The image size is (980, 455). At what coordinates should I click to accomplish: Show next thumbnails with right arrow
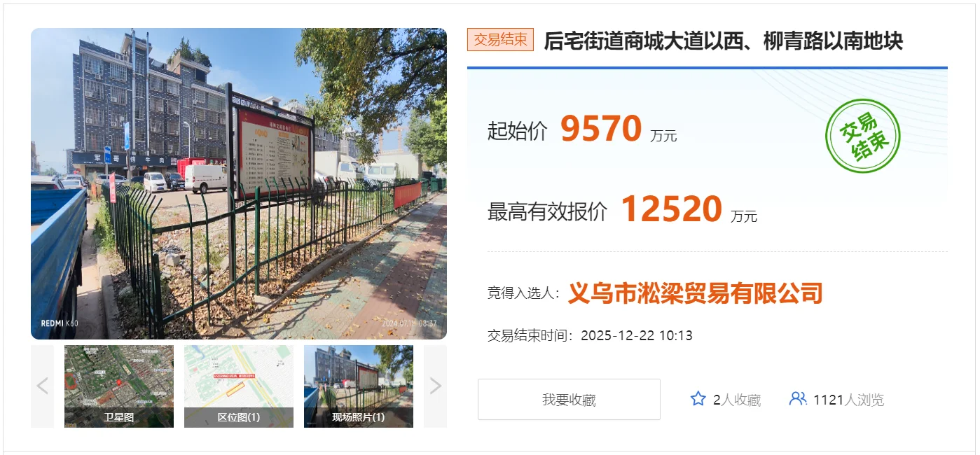tap(435, 386)
